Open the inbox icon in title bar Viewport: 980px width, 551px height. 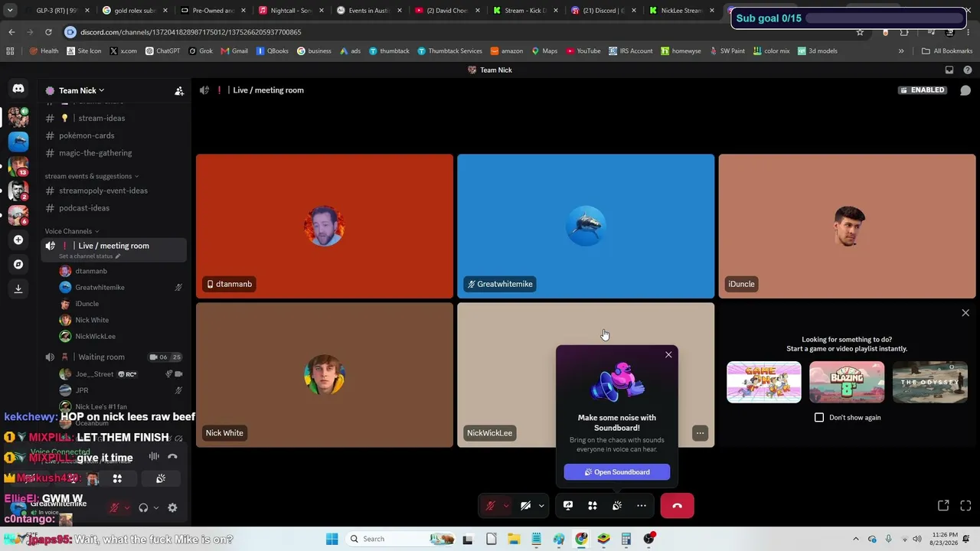click(x=949, y=70)
